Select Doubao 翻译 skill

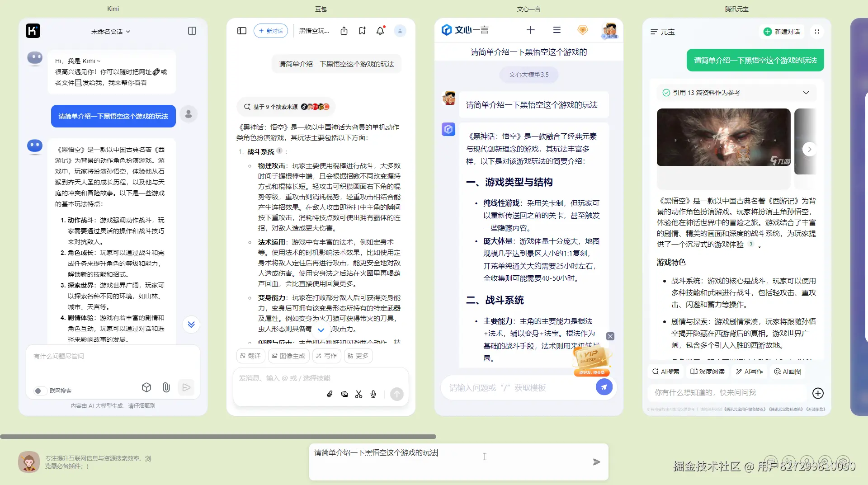point(251,356)
